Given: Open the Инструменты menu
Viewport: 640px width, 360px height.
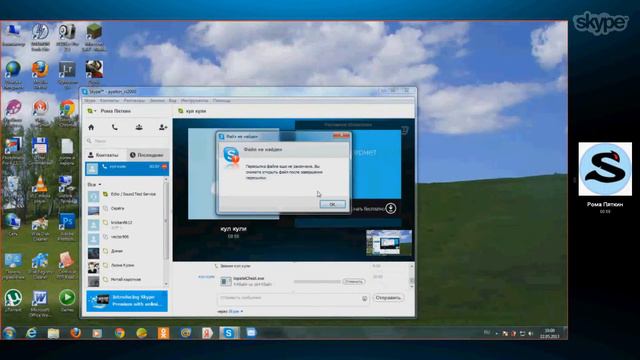Looking at the screenshot, I should pos(194,100).
